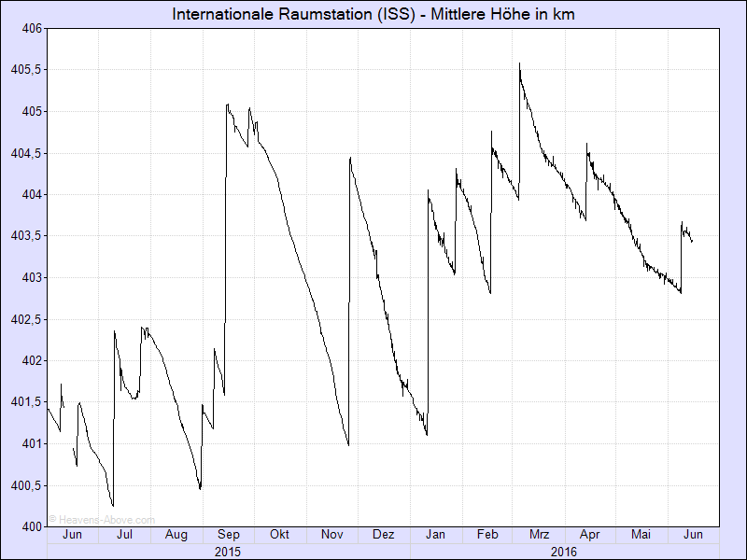Click the "Okt" month label

coord(279,535)
